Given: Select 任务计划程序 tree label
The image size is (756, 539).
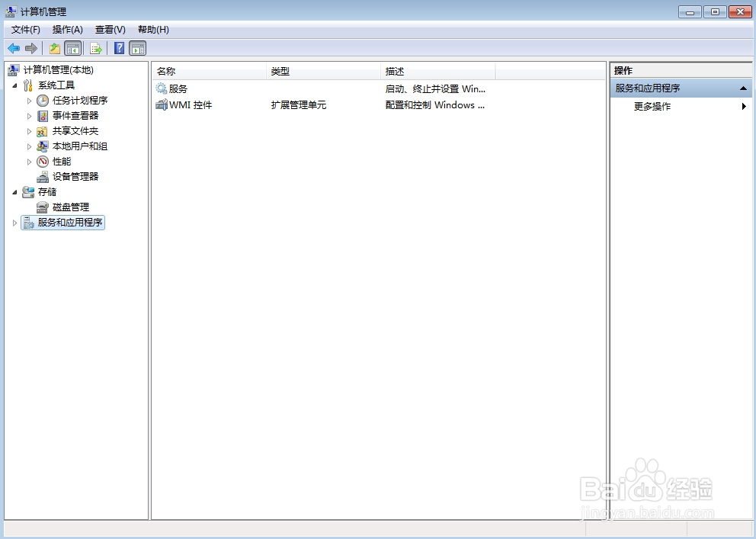Looking at the screenshot, I should coord(80,101).
